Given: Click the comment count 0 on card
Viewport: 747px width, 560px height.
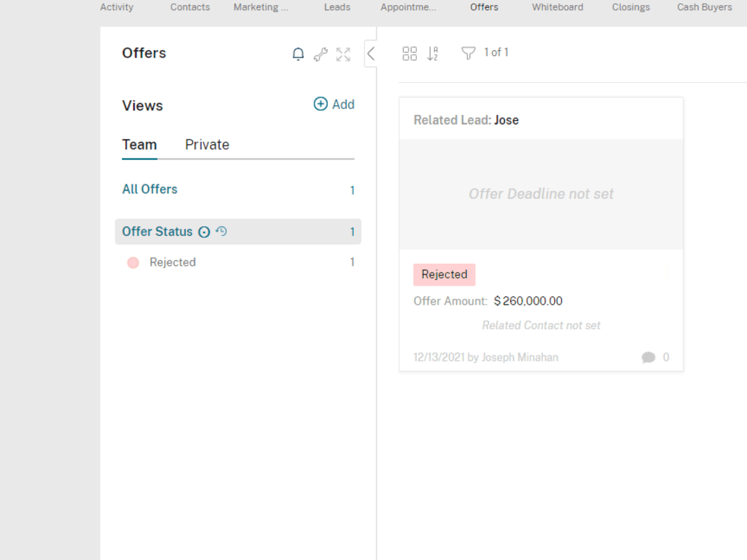Looking at the screenshot, I should (666, 357).
